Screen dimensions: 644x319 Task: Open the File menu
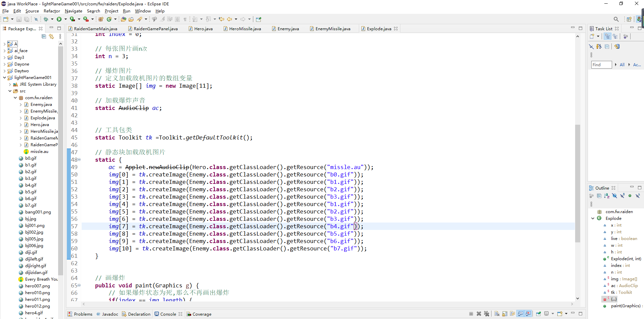pyautogui.click(x=5, y=11)
